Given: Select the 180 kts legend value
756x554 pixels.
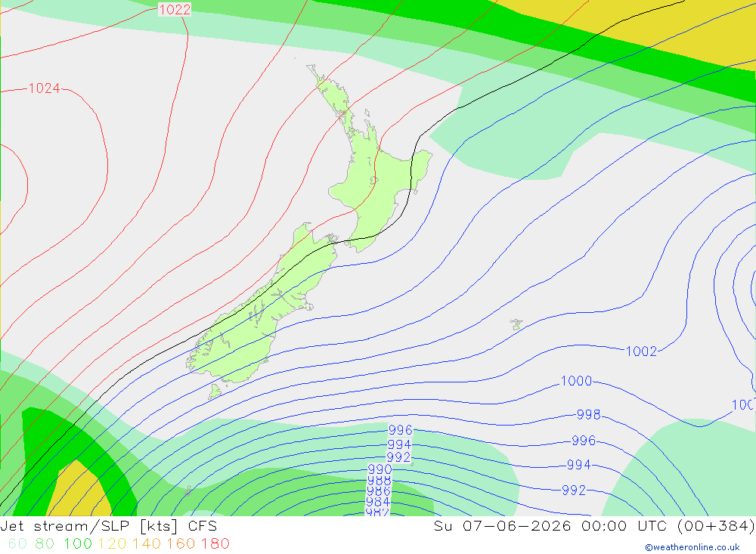Looking at the screenshot, I should coord(215,544).
